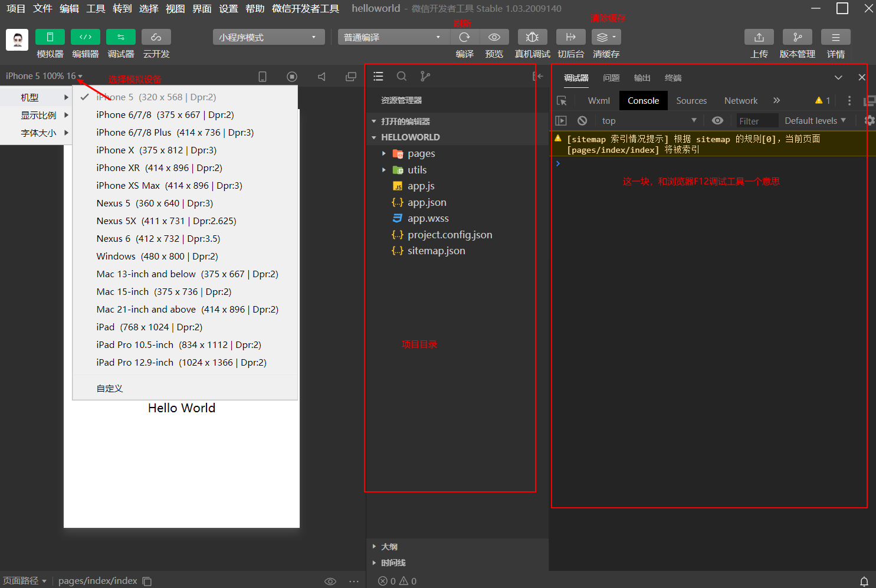Click the 切后台 switch background icon
This screenshot has width=876, height=588.
[570, 37]
